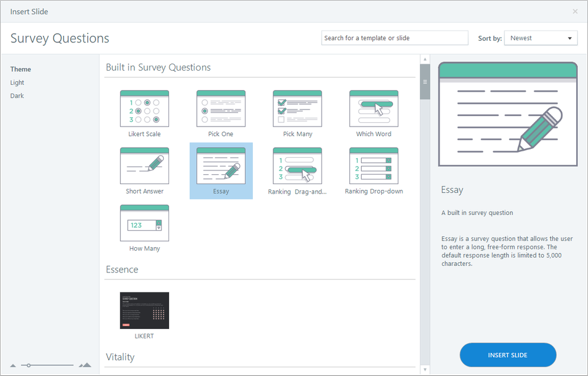Click the Ranking Drop-down label text
This screenshot has width=588, height=376.
pos(374,191)
